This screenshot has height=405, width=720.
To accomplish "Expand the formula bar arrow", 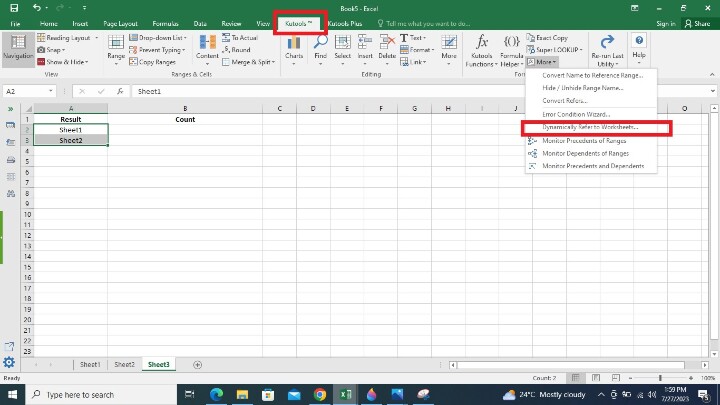I will [712, 91].
